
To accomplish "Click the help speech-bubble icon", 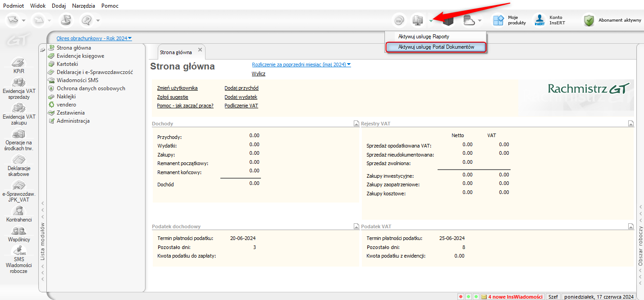I will 87,20.
